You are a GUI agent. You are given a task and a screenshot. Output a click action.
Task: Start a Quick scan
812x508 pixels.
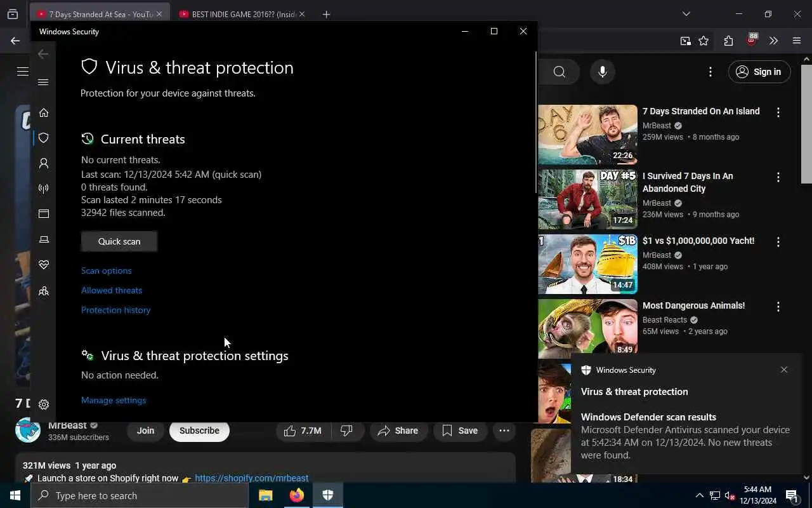(119, 241)
